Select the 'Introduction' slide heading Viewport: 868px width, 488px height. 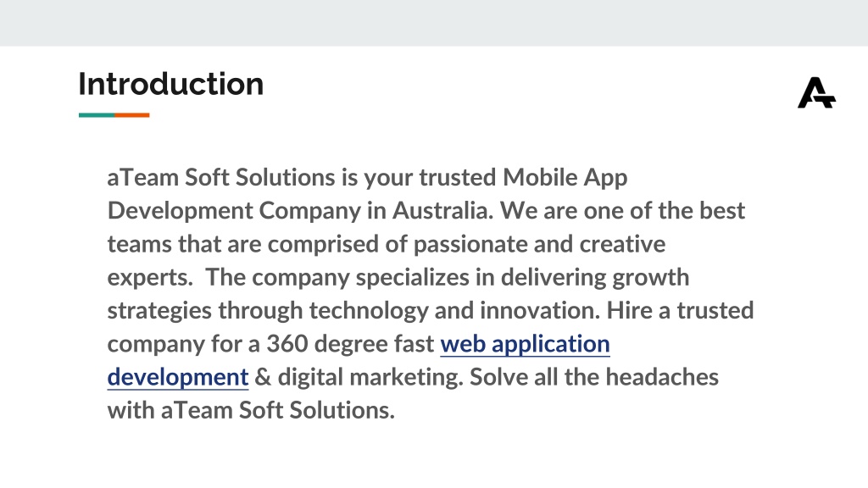pos(170,84)
